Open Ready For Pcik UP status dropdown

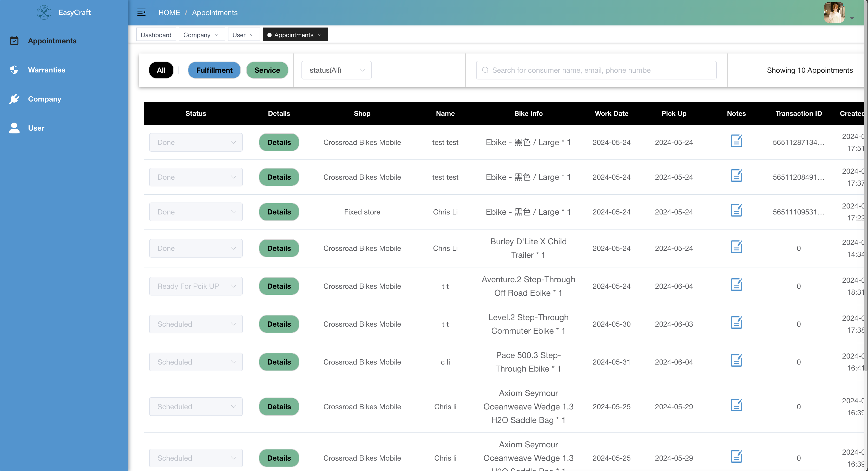tap(196, 286)
